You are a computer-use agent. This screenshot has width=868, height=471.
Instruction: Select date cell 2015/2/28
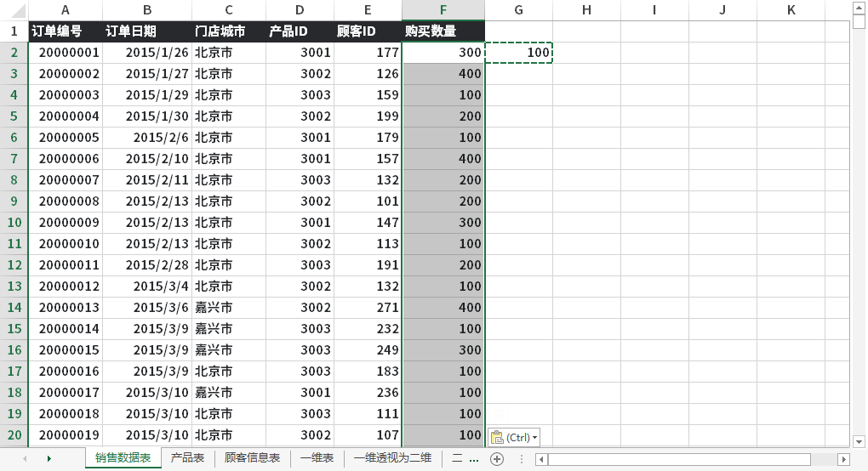click(x=147, y=264)
